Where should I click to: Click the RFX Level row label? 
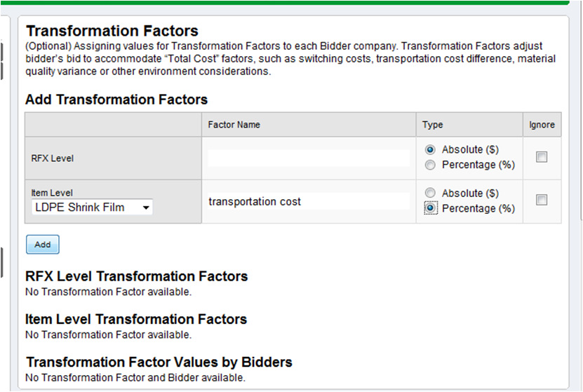pos(53,158)
